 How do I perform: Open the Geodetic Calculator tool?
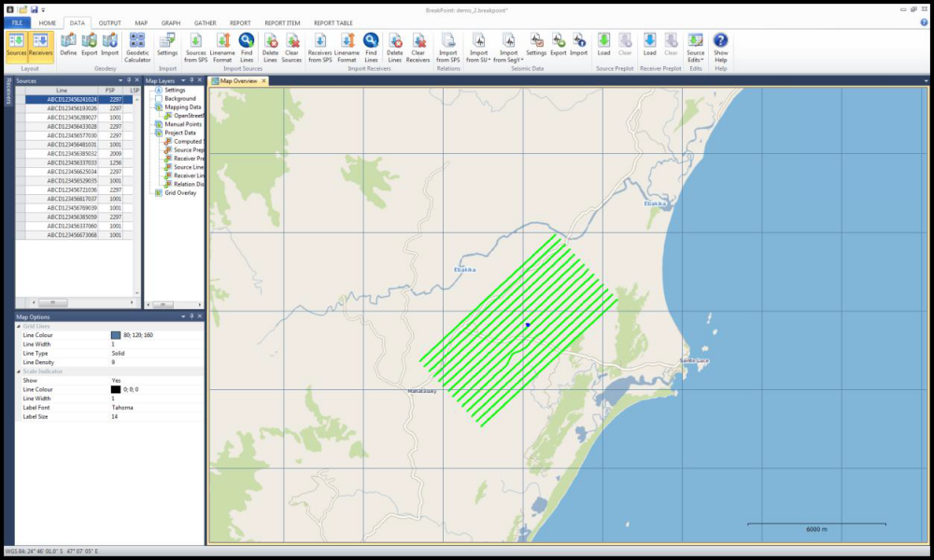coord(137,47)
